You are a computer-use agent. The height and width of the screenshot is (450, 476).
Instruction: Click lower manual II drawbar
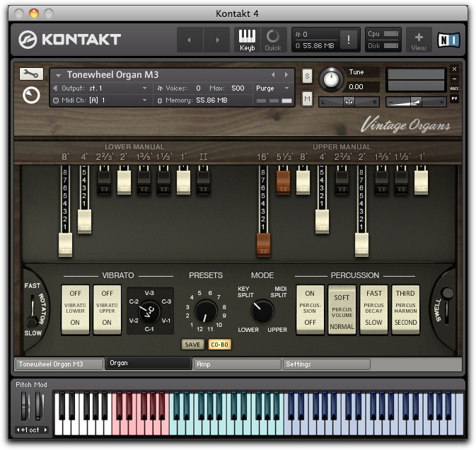click(203, 182)
